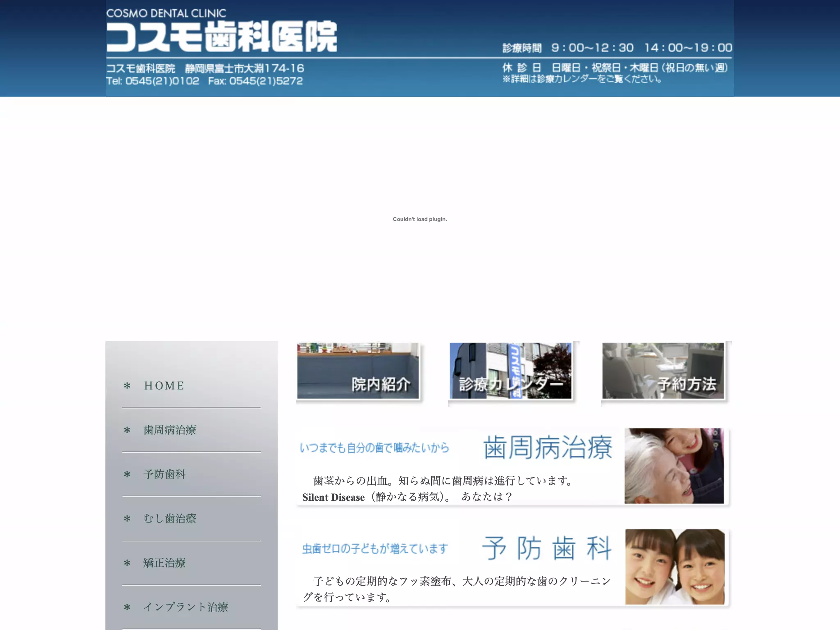Open 歯周病治療 in the sidebar menu
The height and width of the screenshot is (630, 840).
pyautogui.click(x=170, y=430)
